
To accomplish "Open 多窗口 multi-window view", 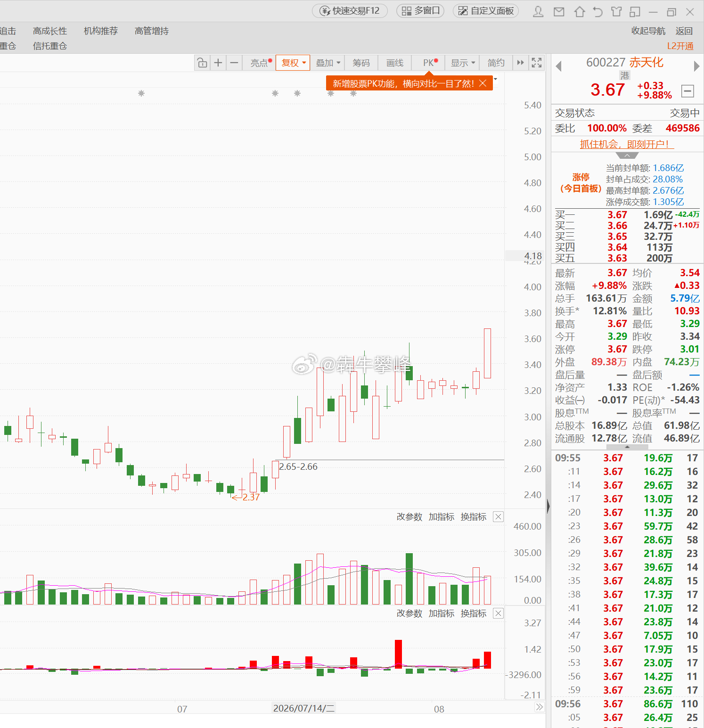I will (420, 11).
